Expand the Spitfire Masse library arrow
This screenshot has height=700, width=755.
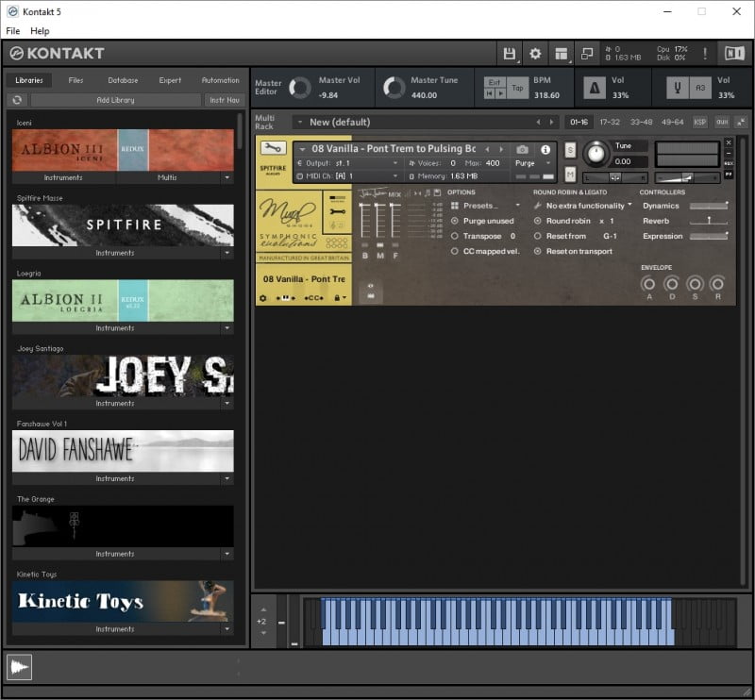coord(227,253)
